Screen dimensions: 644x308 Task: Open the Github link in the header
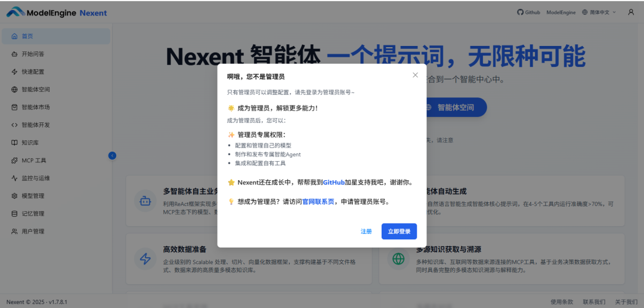(528, 13)
